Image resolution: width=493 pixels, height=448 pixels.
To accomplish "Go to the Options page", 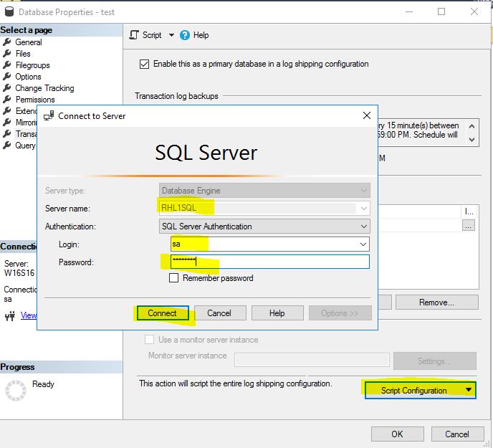I will pyautogui.click(x=28, y=77).
